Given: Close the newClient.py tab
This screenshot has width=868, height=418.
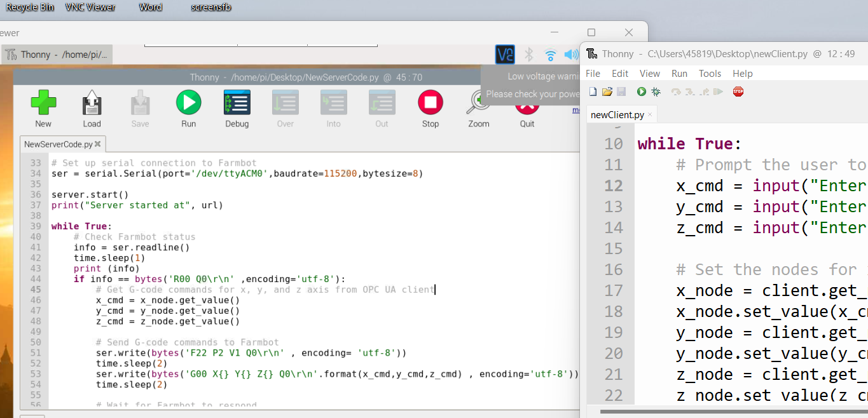Looking at the screenshot, I should tap(650, 114).
